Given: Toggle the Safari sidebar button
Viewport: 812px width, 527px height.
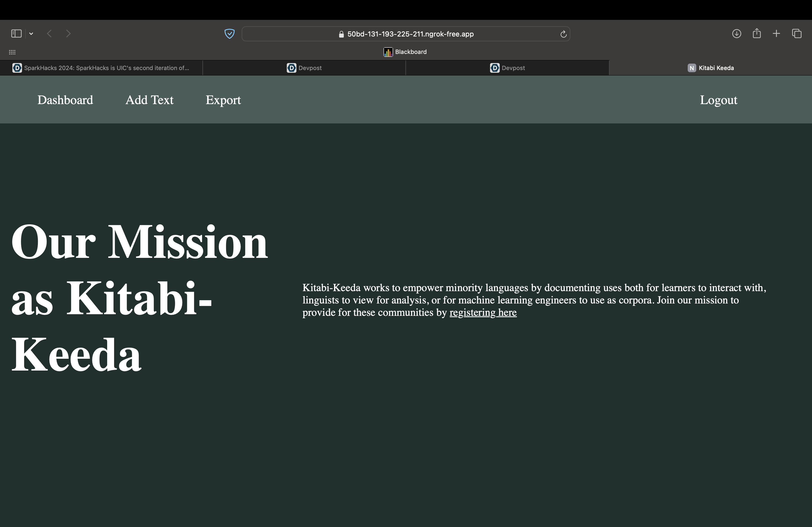Looking at the screenshot, I should 16,33.
